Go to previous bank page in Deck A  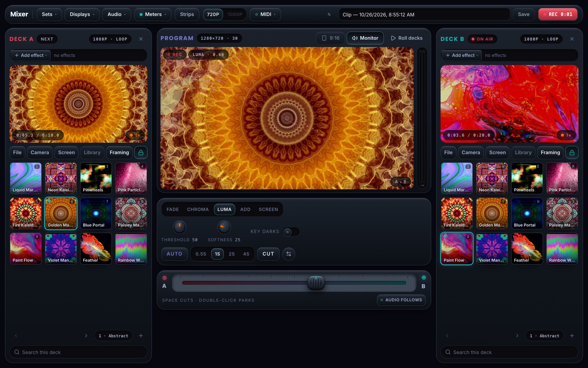pyautogui.click(x=16, y=336)
